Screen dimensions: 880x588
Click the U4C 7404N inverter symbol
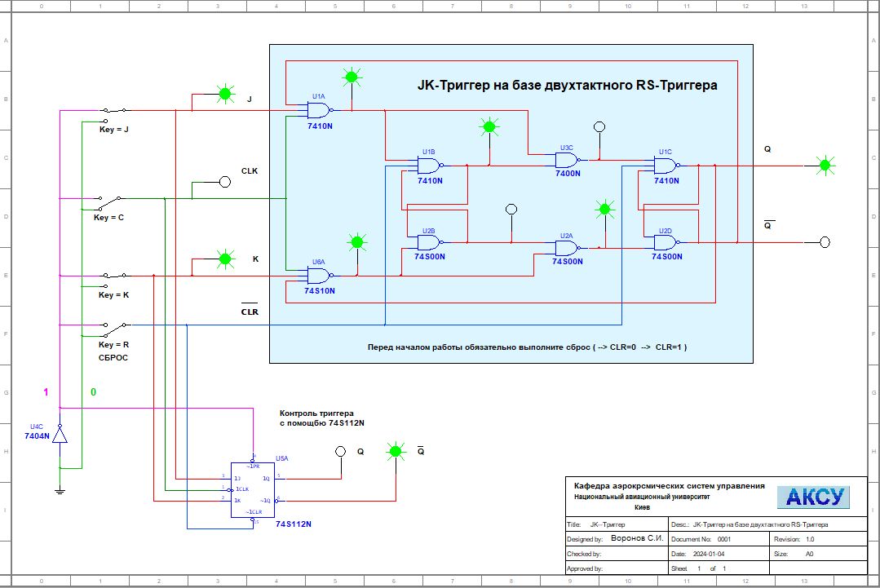60,432
